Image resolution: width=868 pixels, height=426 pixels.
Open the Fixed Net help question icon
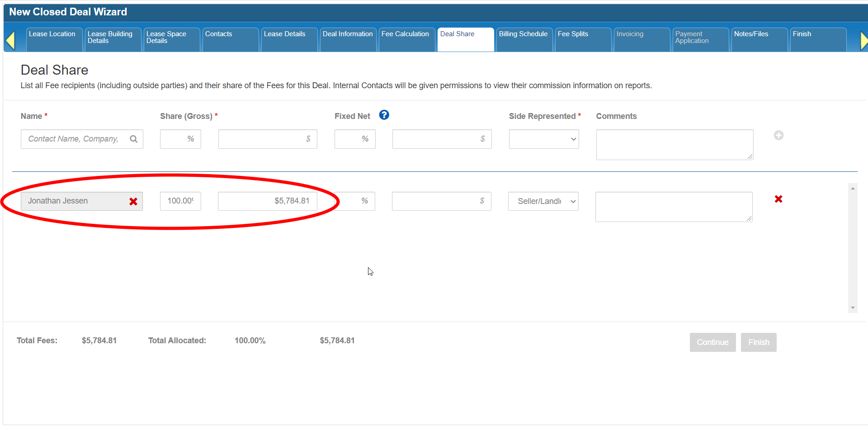tap(384, 115)
